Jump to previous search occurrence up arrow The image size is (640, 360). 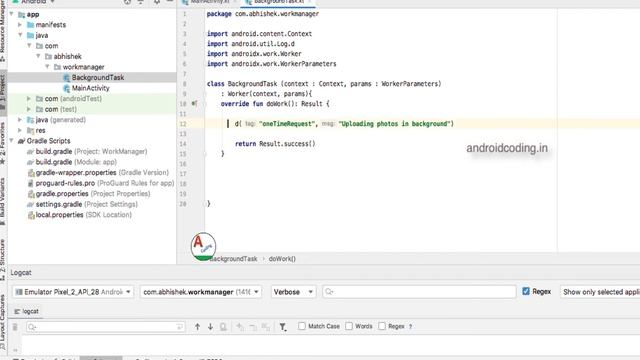198,327
